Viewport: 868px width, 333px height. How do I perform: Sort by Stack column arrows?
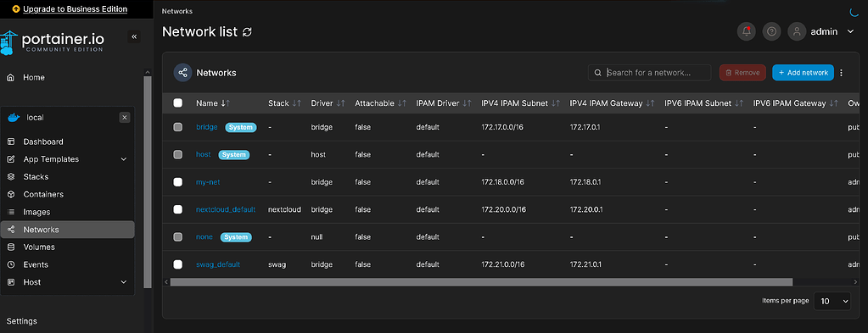(297, 103)
